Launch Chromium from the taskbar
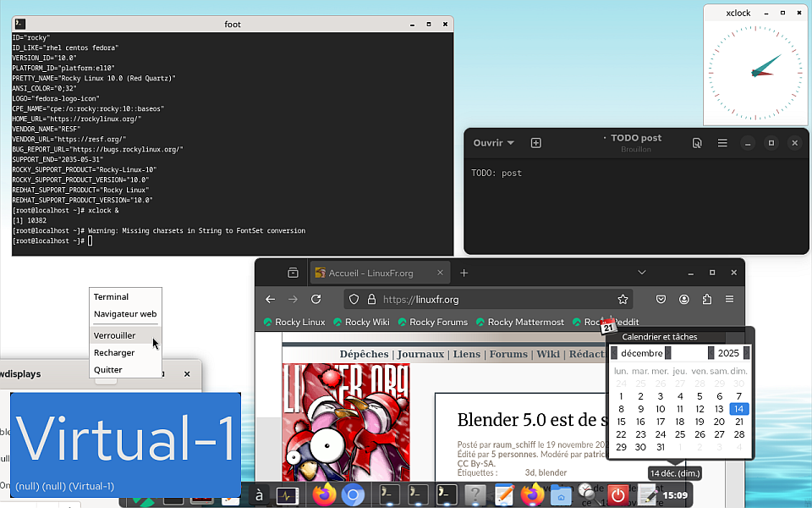Image resolution: width=812 pixels, height=508 pixels. (352, 494)
